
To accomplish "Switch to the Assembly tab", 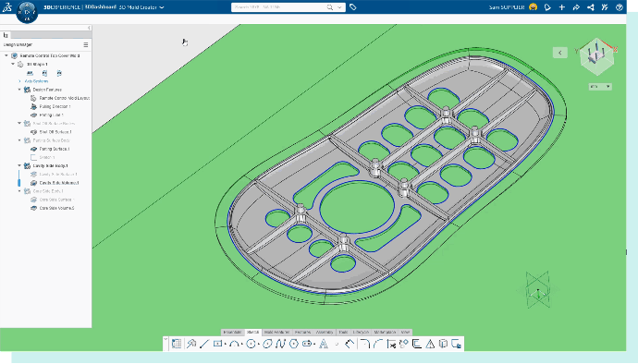I will 325,333.
